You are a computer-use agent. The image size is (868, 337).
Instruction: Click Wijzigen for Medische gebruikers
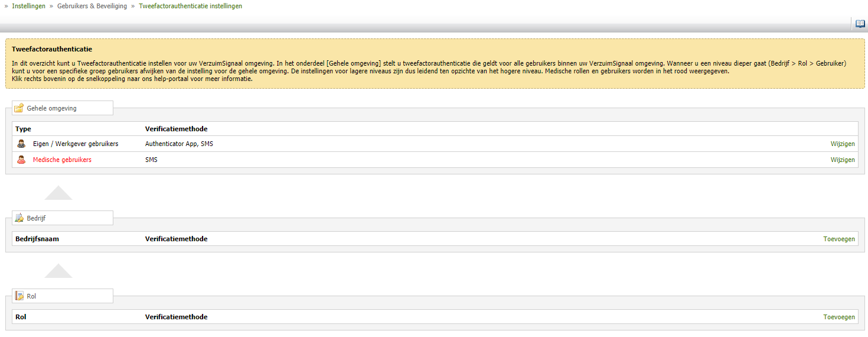click(843, 160)
